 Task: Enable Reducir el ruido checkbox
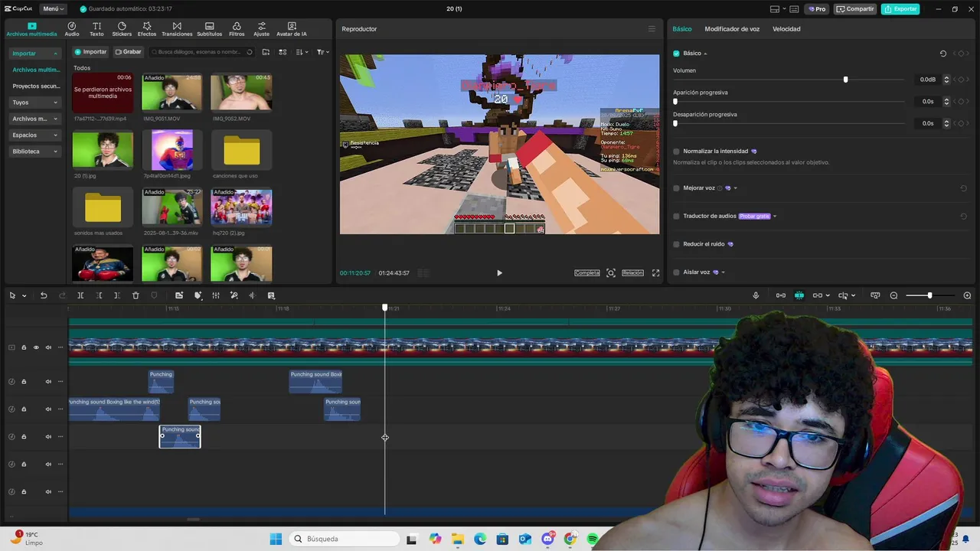pos(676,244)
